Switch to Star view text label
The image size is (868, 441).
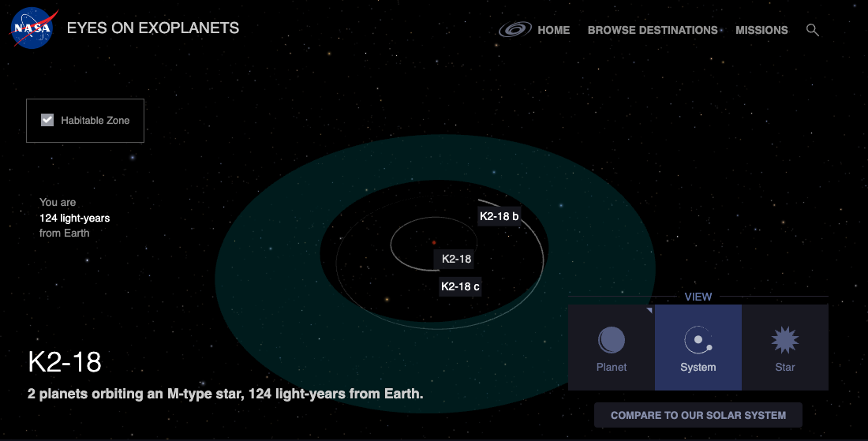(784, 368)
